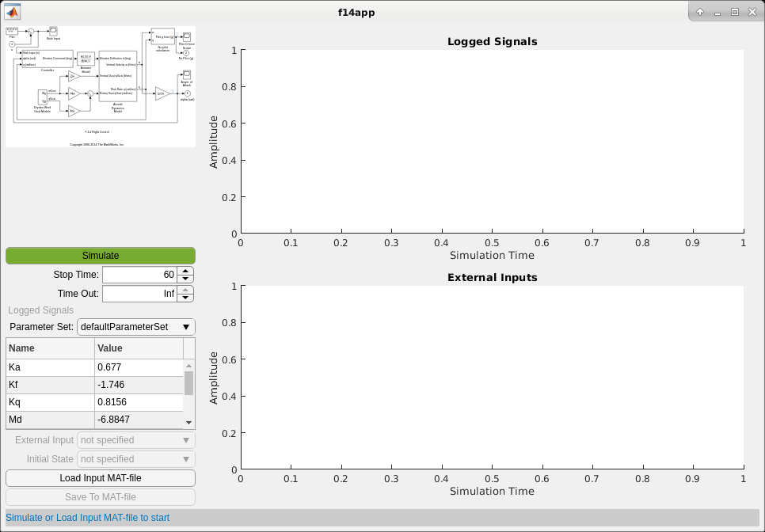Viewport: 765px width, 532px height.
Task: Click the Stop Time input field
Action: coord(140,275)
